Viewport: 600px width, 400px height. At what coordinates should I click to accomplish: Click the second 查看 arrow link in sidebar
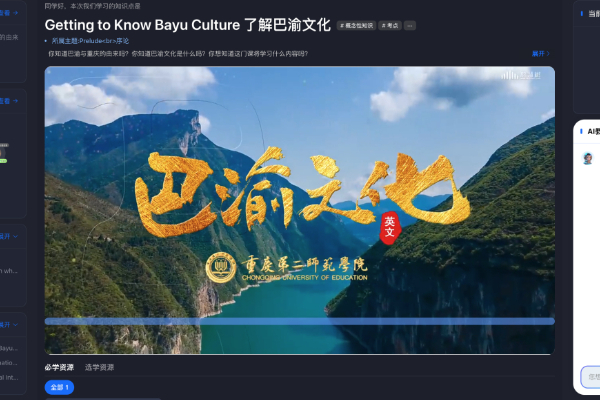(8, 101)
